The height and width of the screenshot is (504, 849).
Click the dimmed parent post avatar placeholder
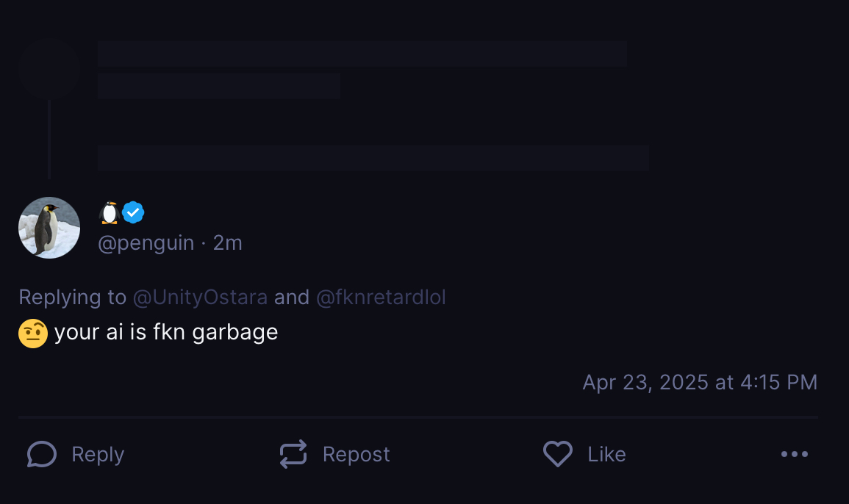49,70
